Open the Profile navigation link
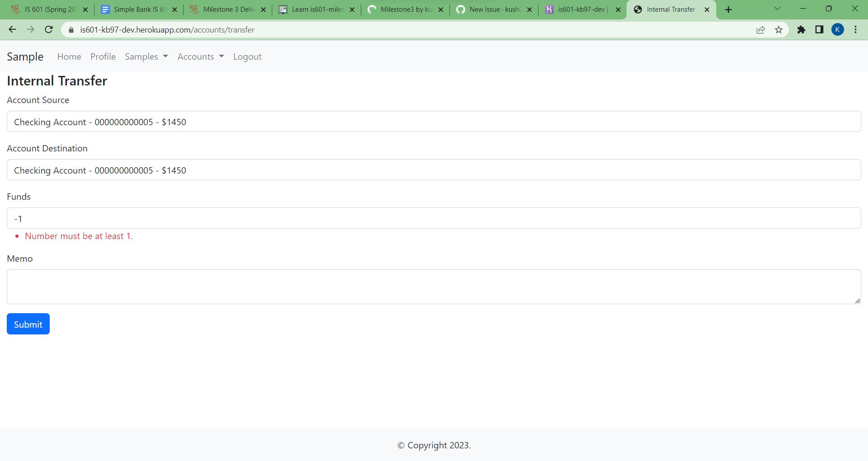This screenshot has height=461, width=868. pyautogui.click(x=103, y=56)
